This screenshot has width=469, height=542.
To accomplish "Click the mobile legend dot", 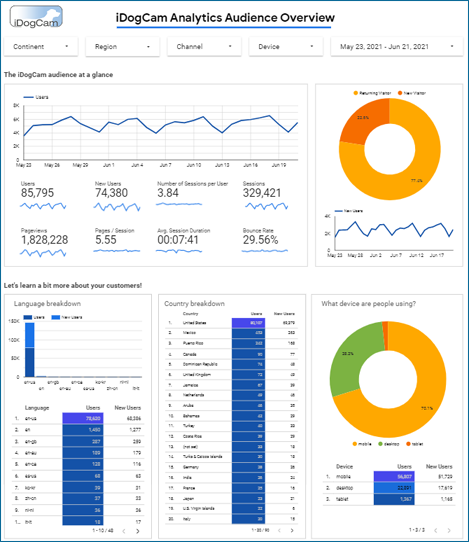I will [354, 444].
